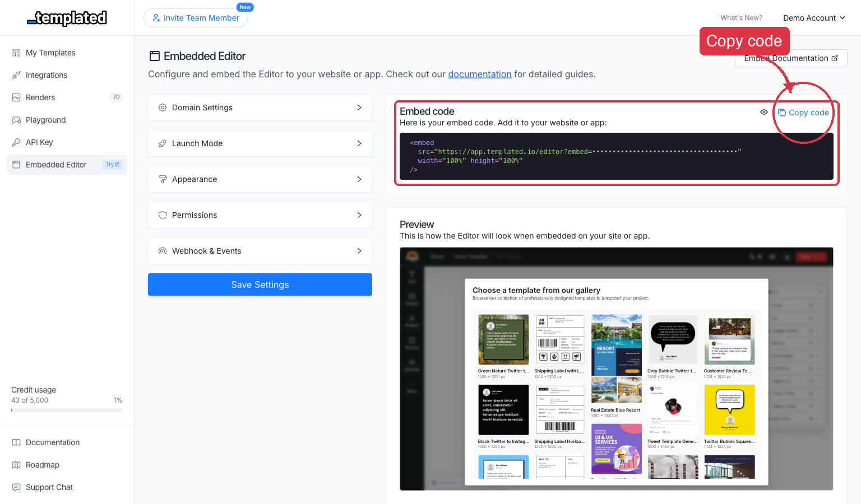Expand the Domain Settings section
This screenshot has width=861, height=504.
coord(260,108)
